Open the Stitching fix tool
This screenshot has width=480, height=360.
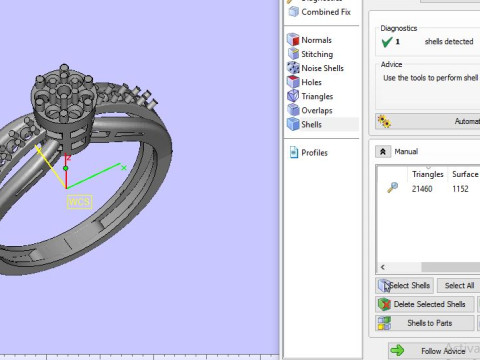(x=310, y=54)
